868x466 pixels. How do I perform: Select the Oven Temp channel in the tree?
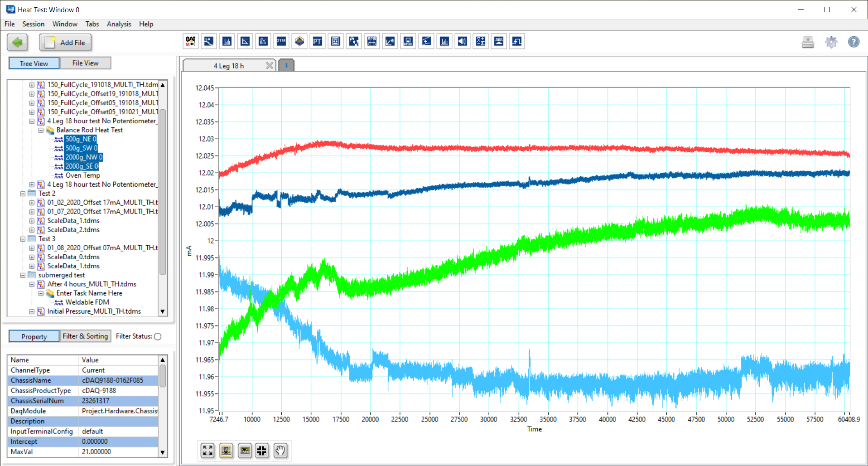(83, 175)
